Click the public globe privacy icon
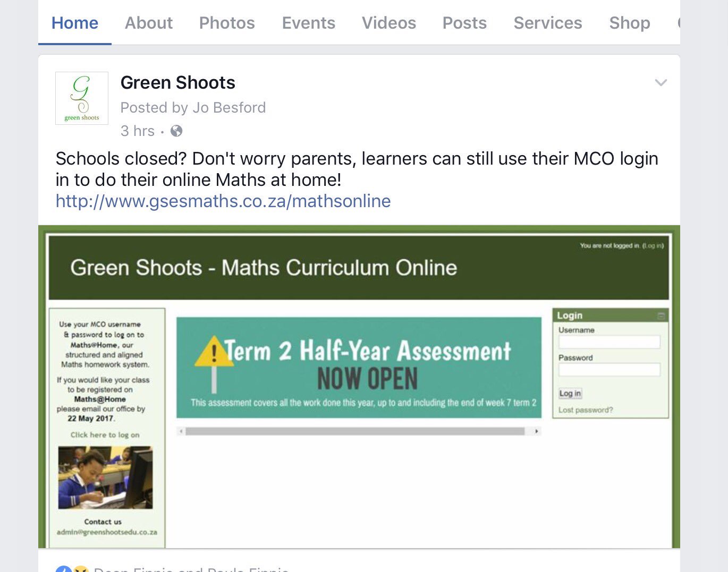This screenshot has height=572, width=728. coord(176,130)
